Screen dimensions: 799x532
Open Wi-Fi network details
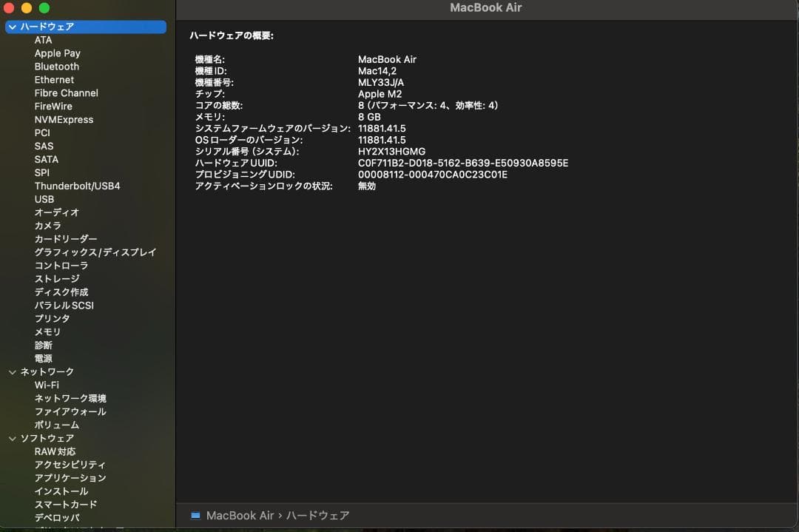pyautogui.click(x=48, y=385)
